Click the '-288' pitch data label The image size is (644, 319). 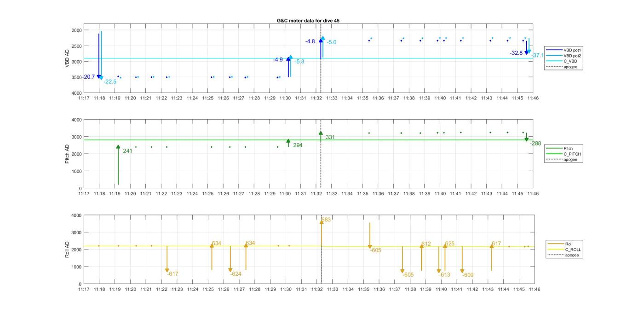pos(535,144)
